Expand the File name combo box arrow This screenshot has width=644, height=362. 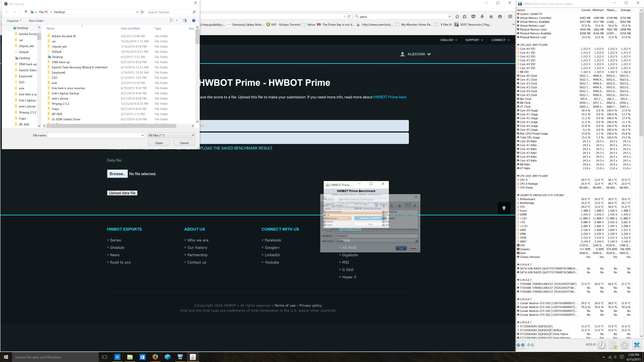click(x=143, y=135)
